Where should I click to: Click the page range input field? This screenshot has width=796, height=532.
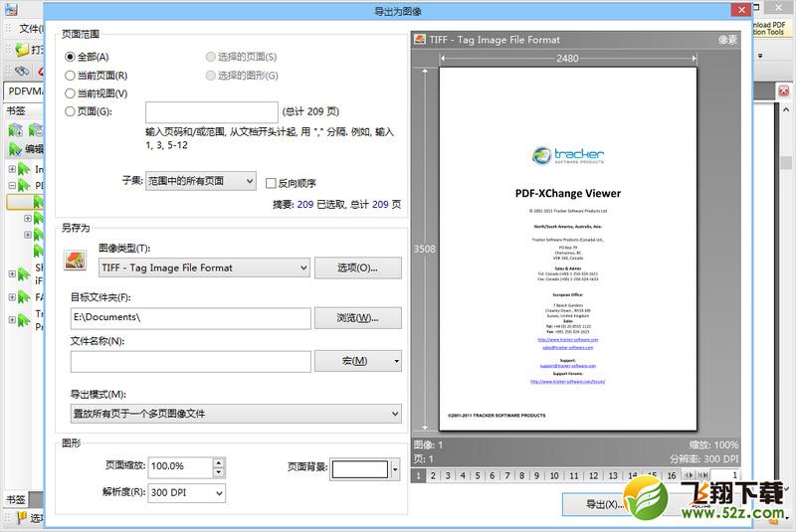click(x=212, y=112)
